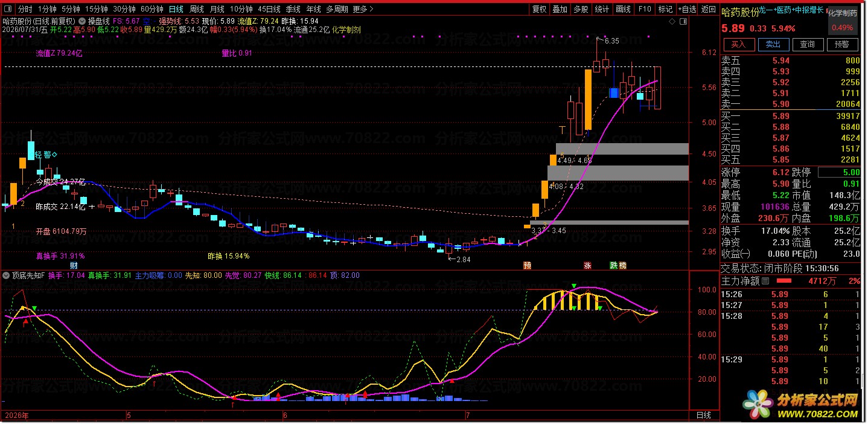
Task: Open the 复权 menu
Action: pyautogui.click(x=539, y=9)
